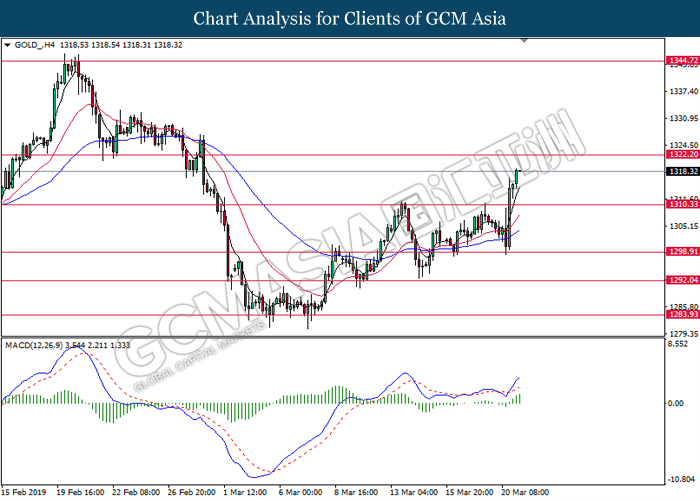Screen dimensions: 700x500
Task: Click the 1310.33 price level tag
Action: coord(681,205)
